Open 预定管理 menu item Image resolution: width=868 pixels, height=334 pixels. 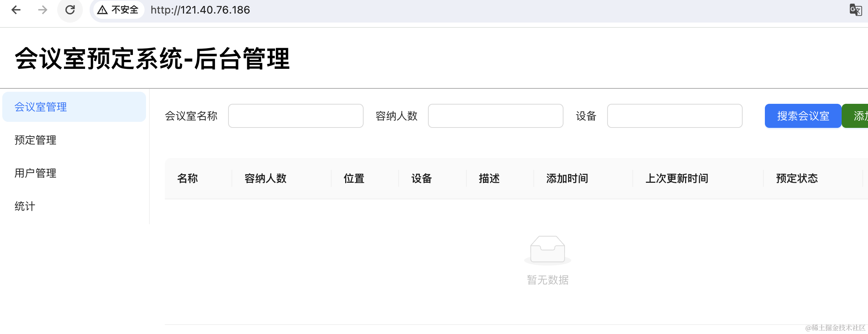click(35, 140)
